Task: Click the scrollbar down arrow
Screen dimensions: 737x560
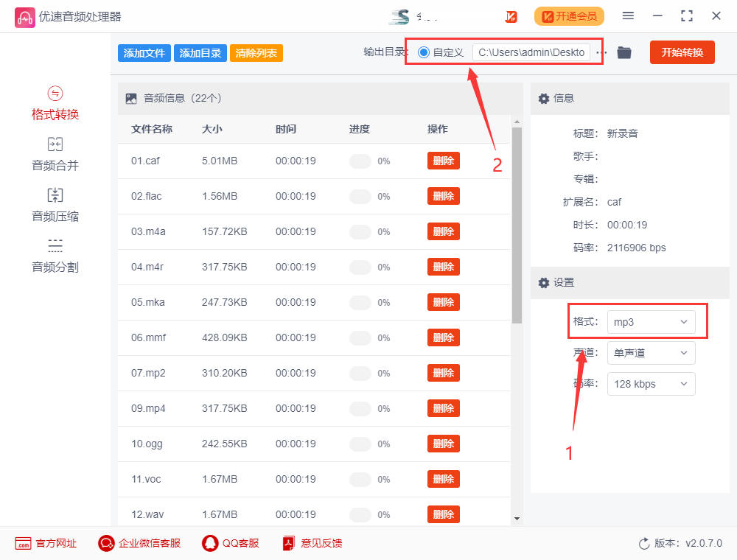Action: (517, 519)
